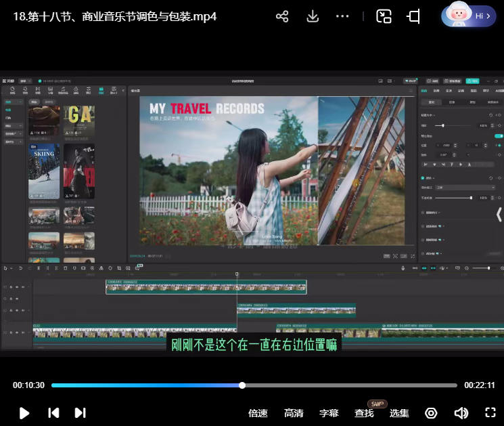Open the 字幕 subtitle settings
The image size is (504, 426).
(329, 413)
